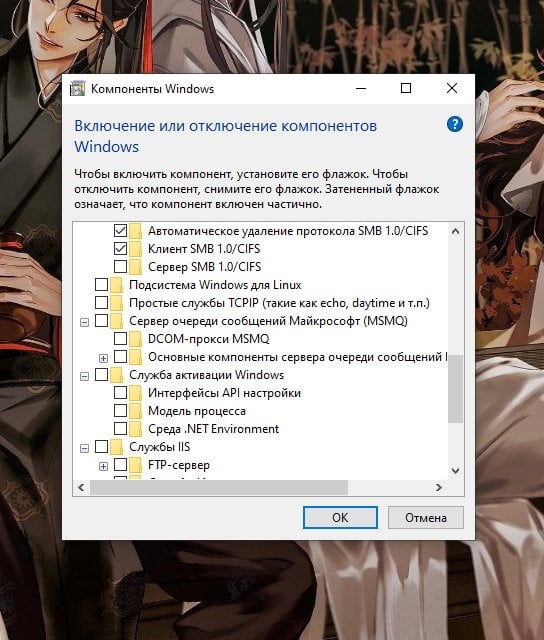Click folder icon beside Сервер очереди сообщений (MSMQ)
The image size is (544, 640).
pyautogui.click(x=117, y=321)
